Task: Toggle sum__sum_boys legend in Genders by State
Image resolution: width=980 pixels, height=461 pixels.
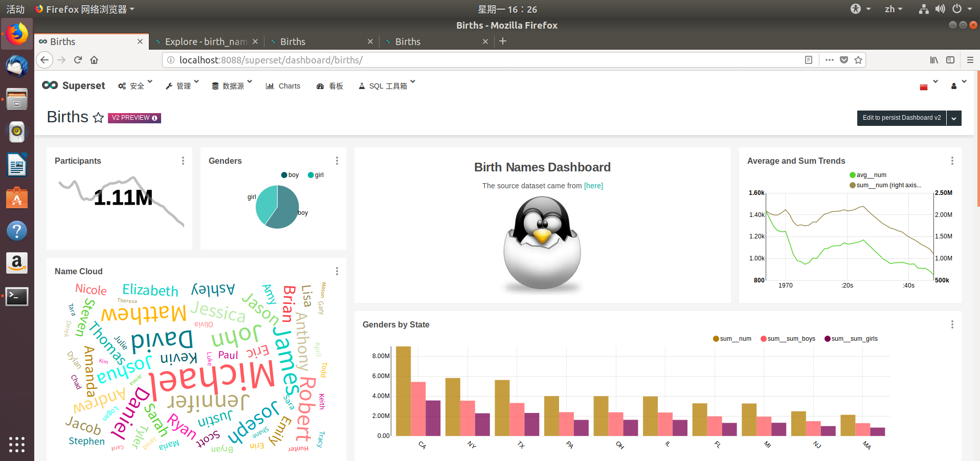Action: point(788,339)
